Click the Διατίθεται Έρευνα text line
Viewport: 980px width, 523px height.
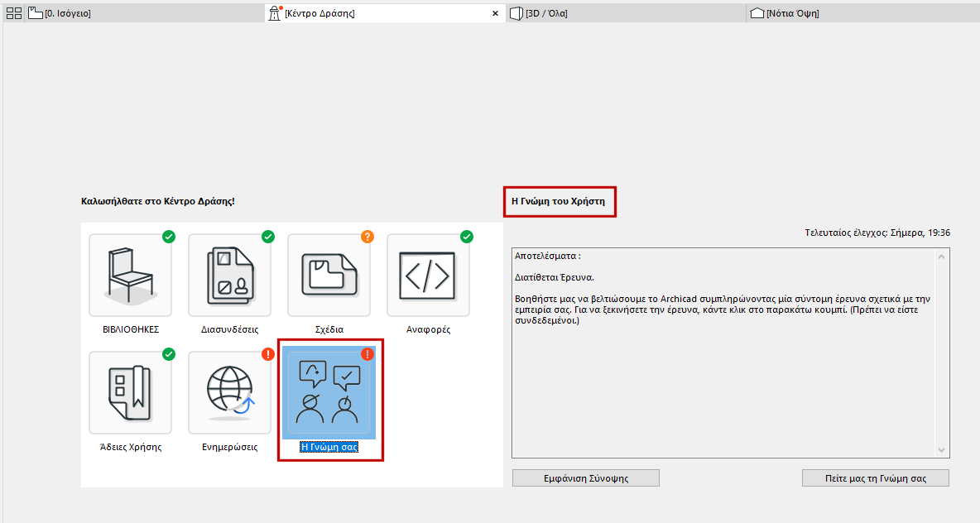555,277
